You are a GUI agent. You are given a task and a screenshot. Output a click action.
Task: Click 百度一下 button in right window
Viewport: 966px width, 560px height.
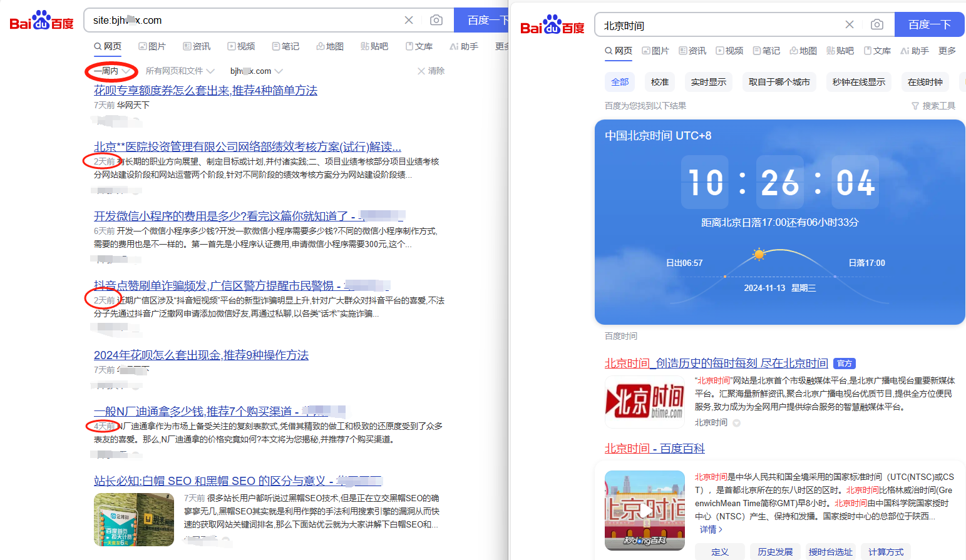[930, 24]
